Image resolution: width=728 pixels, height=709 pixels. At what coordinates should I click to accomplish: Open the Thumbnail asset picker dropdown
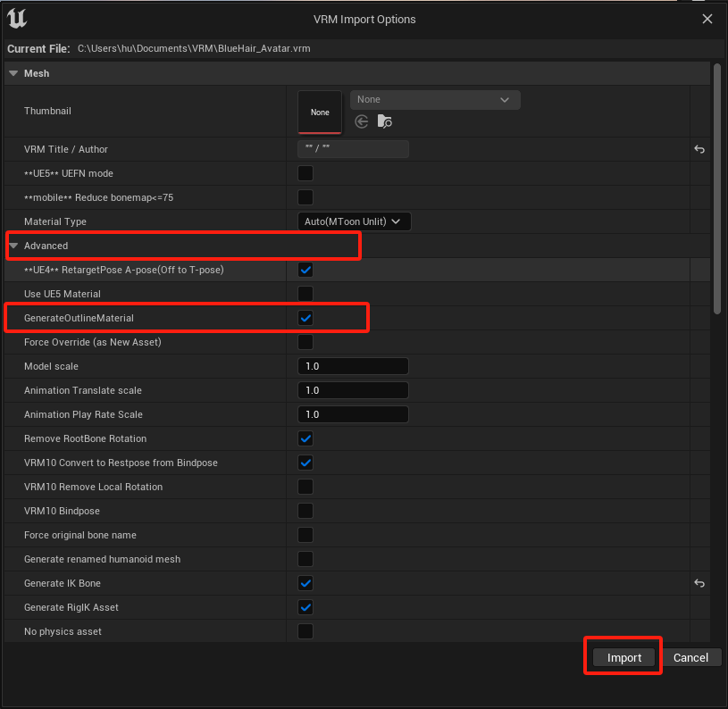[x=434, y=100]
